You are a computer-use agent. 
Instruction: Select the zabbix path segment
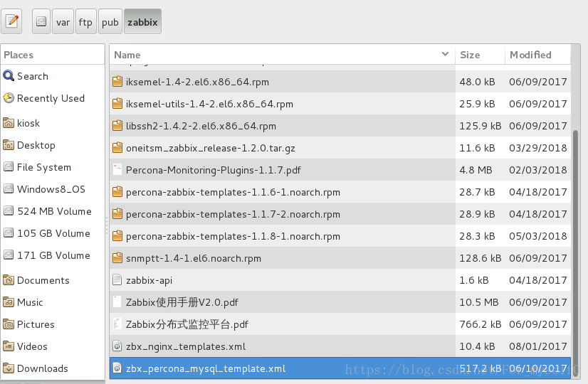142,22
